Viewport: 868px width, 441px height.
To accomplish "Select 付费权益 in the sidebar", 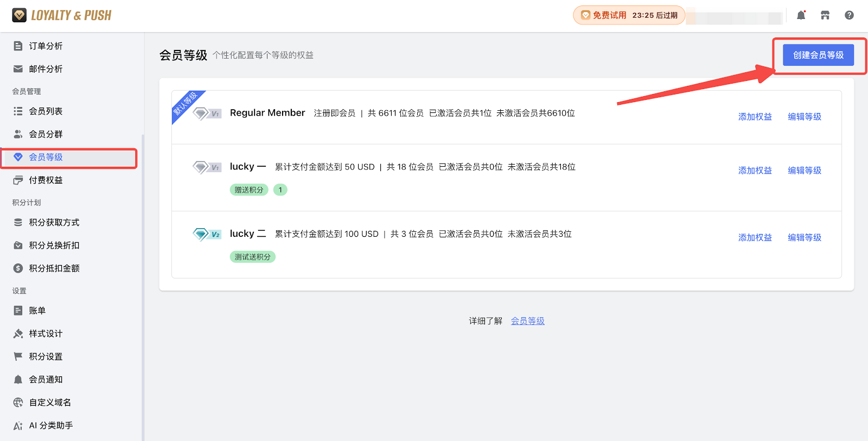I will point(46,180).
